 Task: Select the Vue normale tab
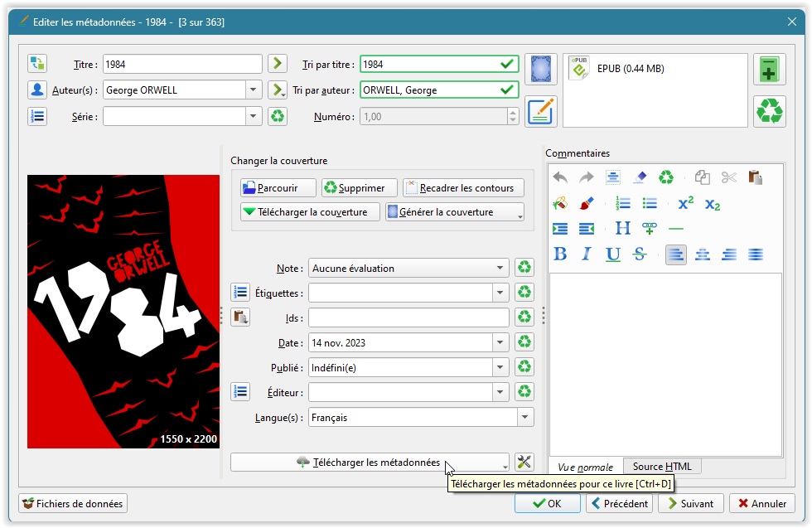coord(585,467)
